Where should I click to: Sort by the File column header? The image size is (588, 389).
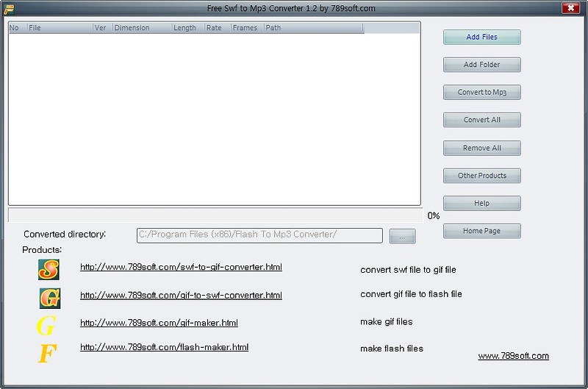click(60, 28)
